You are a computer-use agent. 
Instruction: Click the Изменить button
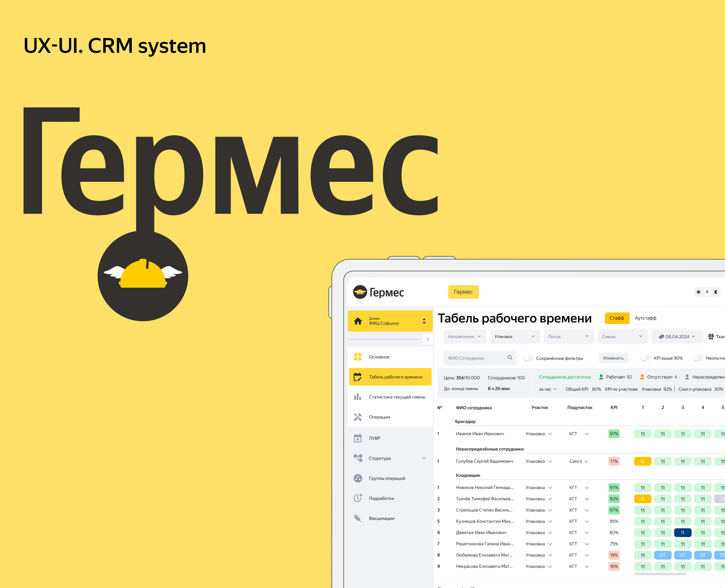pos(614,358)
